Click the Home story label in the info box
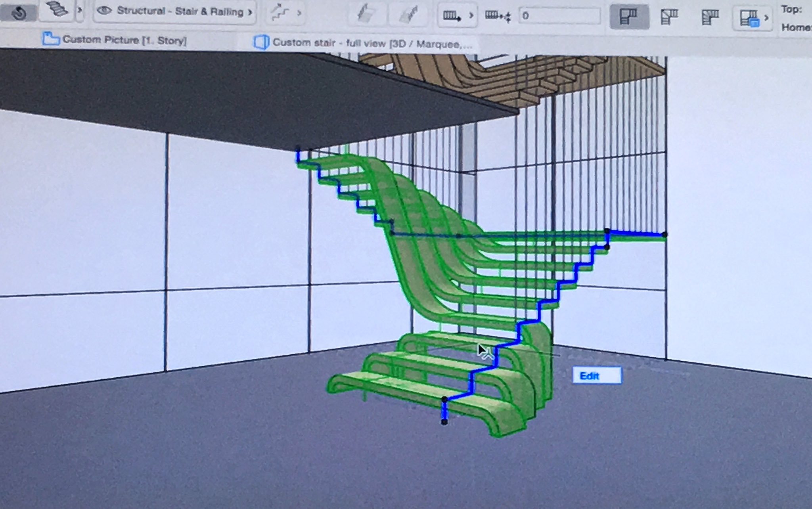The height and width of the screenshot is (509, 812). coord(796,27)
